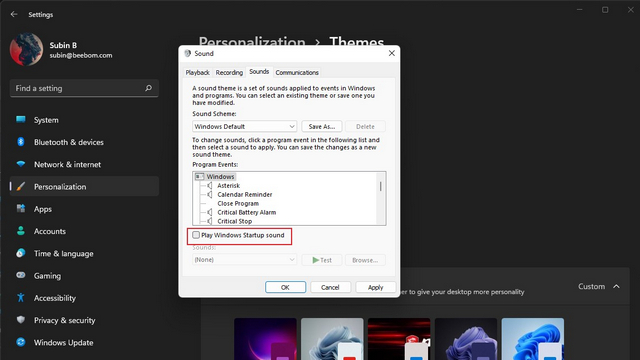Open Subin B profile avatar
This screenshot has height=360, width=640.
point(27,49)
